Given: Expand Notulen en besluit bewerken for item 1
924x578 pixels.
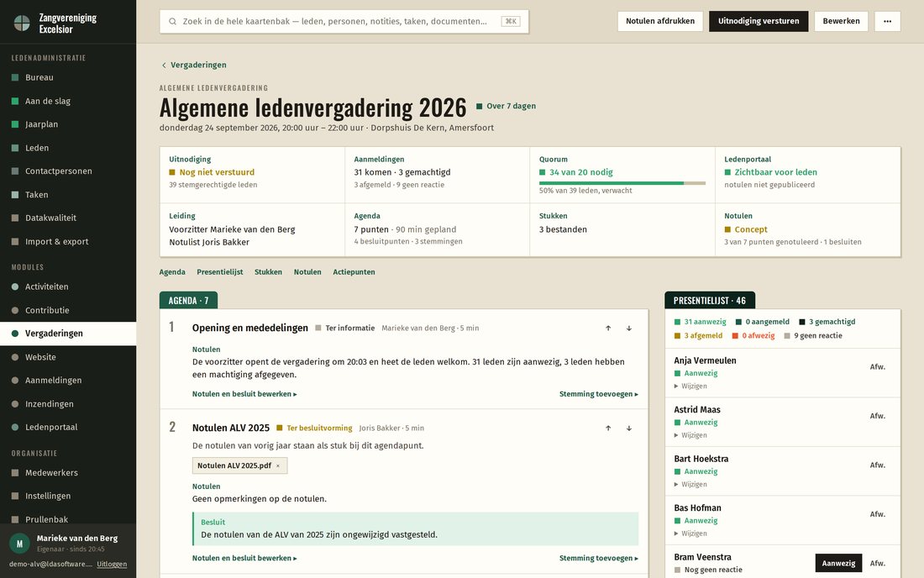Looking at the screenshot, I should pos(244,394).
